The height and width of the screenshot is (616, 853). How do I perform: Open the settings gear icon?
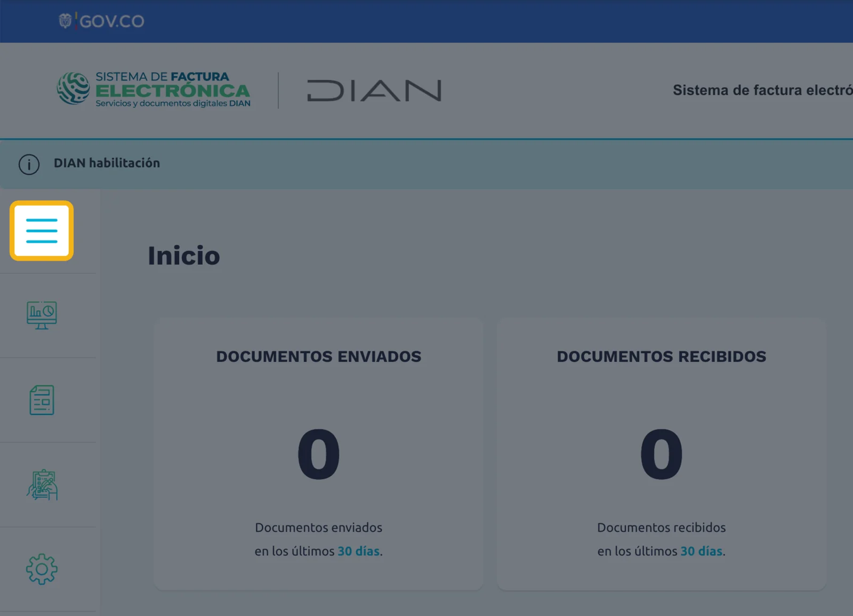tap(42, 569)
